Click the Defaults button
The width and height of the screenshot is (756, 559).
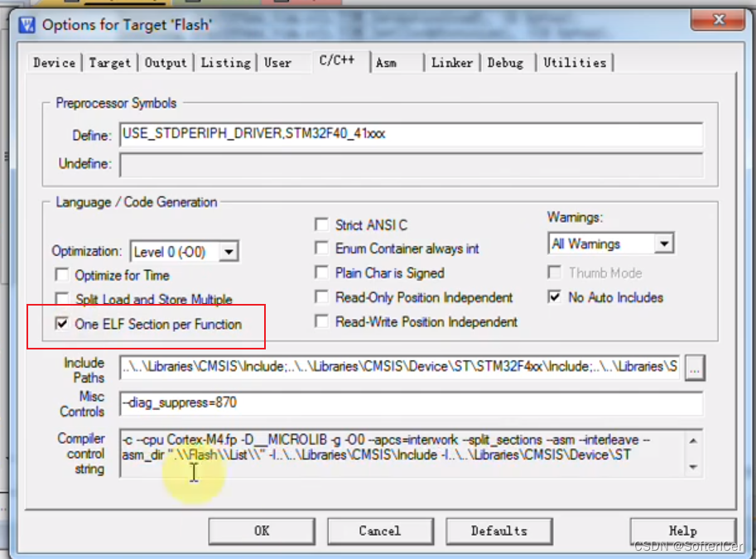point(499,531)
